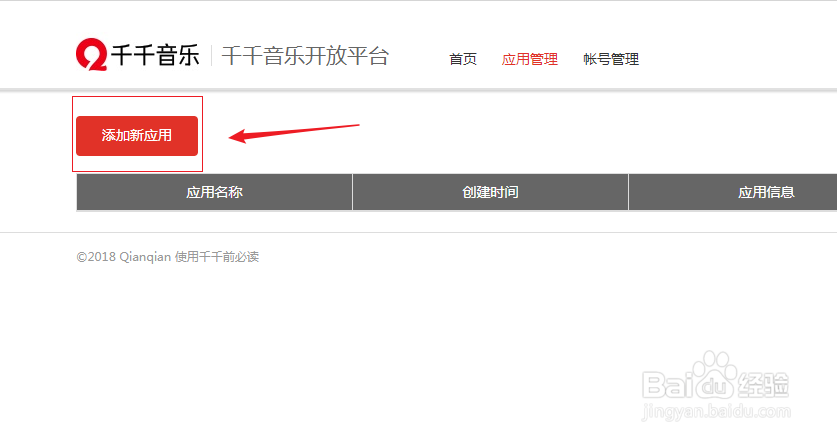Open the 使用千千前必读 footer link
The width and height of the screenshot is (837, 440).
pos(217,257)
